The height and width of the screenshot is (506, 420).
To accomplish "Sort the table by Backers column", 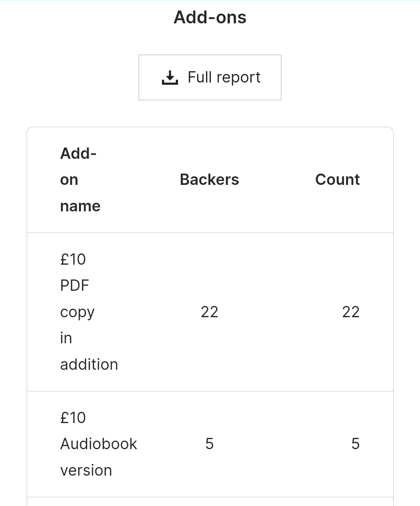I will [x=209, y=179].
